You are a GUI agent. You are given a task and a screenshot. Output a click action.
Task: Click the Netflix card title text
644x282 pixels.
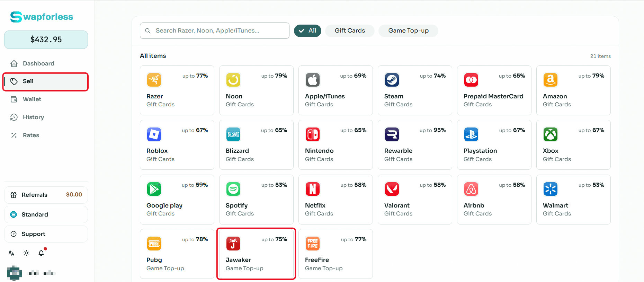point(315,205)
